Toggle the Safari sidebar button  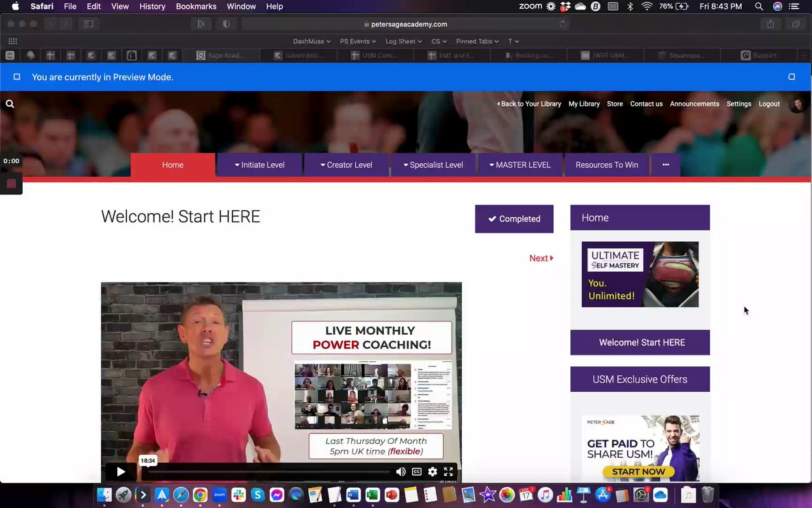point(89,24)
